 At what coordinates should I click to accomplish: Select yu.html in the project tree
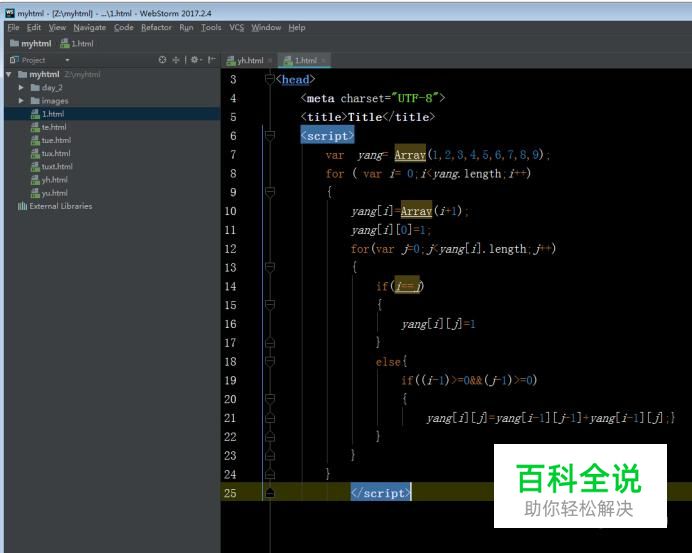[49, 193]
